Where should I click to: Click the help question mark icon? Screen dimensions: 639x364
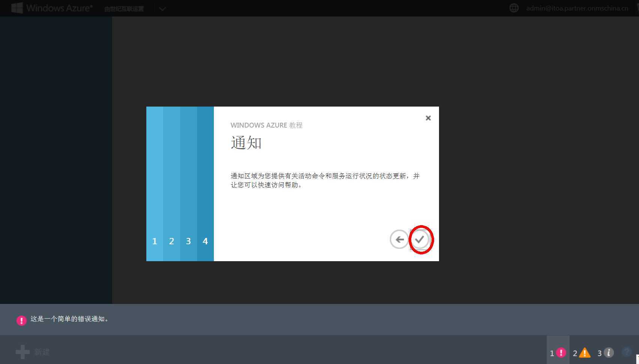tap(627, 352)
